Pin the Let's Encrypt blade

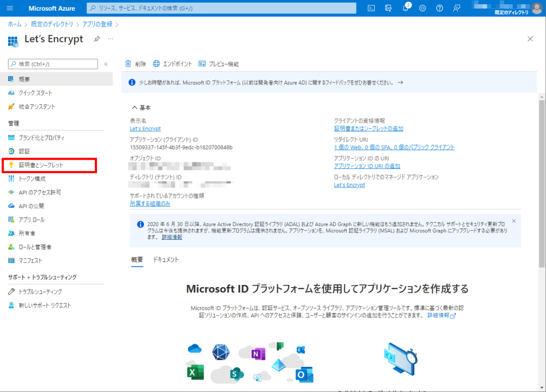[97, 39]
